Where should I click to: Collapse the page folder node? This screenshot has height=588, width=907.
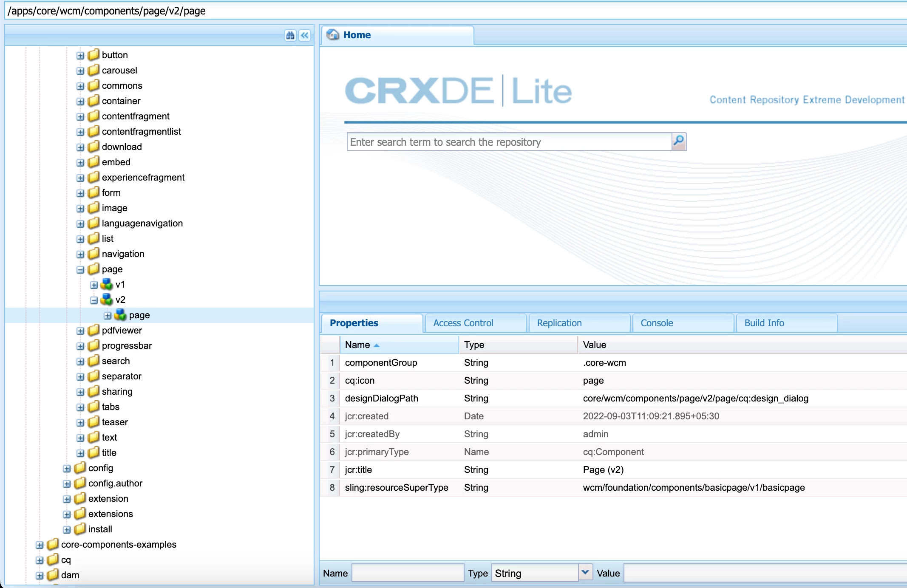coord(80,270)
